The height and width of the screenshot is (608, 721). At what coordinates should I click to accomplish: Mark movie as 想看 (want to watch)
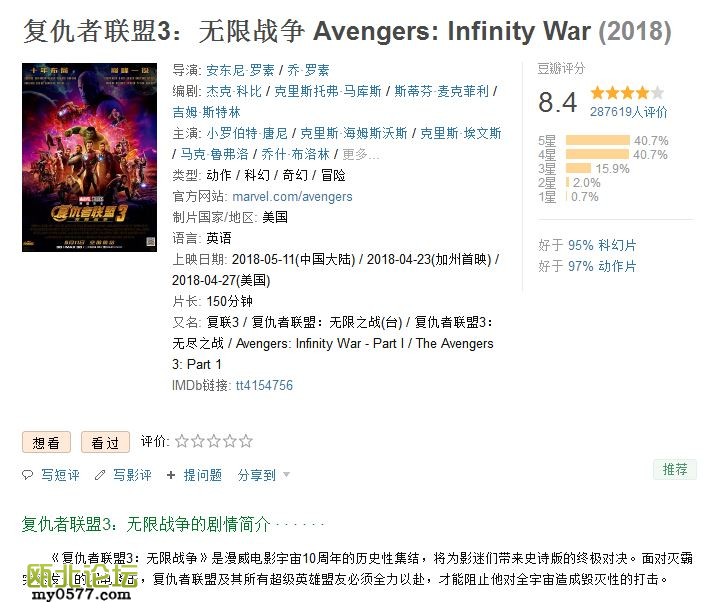click(46, 442)
